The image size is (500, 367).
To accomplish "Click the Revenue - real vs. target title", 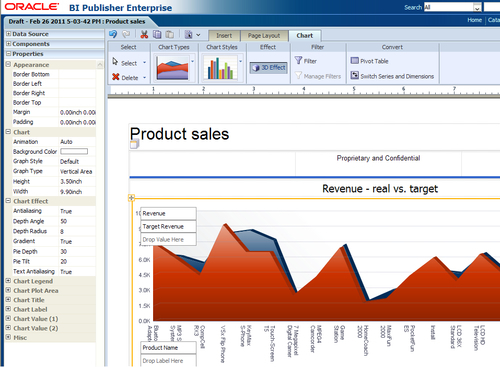I will click(x=380, y=189).
